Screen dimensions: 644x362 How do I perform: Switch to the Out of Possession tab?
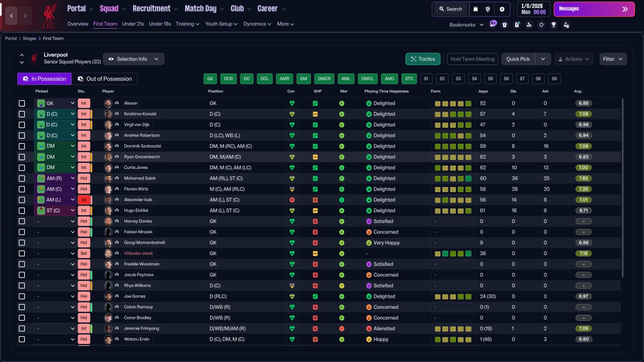pos(105,79)
